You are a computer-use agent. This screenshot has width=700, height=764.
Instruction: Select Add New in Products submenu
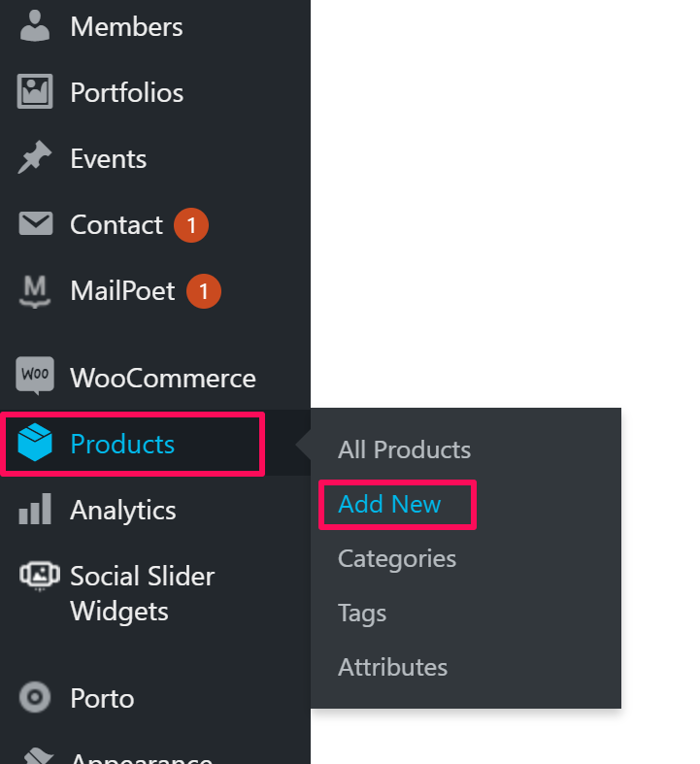pyautogui.click(x=389, y=504)
